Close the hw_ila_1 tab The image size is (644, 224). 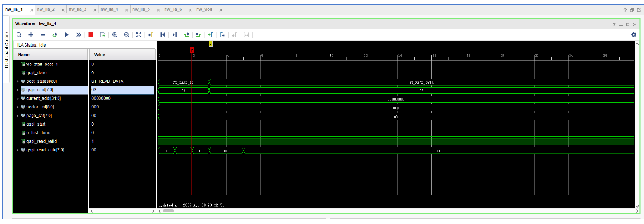point(31,10)
